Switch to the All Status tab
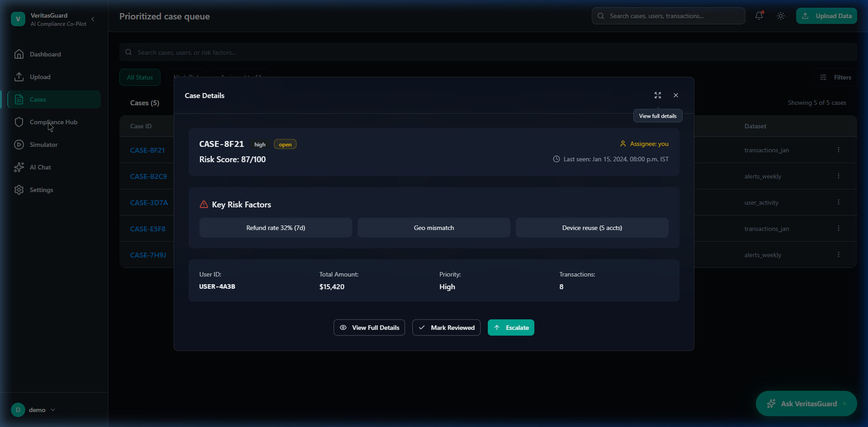The image size is (868, 427). [139, 77]
